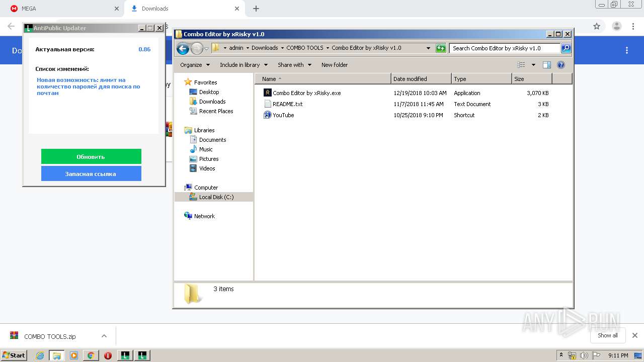644x362 pixels.
Task: Click the Search Combo Editor field
Action: pos(505,48)
